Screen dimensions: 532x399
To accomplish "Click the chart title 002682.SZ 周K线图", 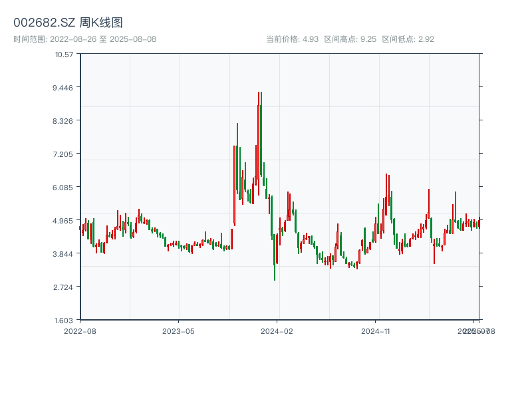I will (68, 23).
